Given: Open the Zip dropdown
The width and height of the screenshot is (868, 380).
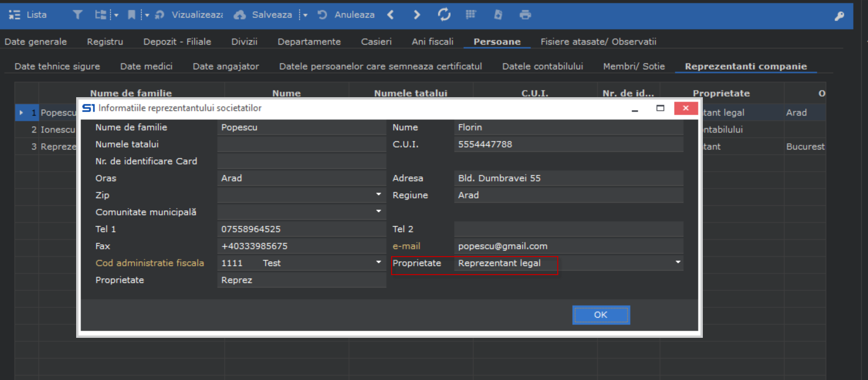Looking at the screenshot, I should [x=378, y=194].
